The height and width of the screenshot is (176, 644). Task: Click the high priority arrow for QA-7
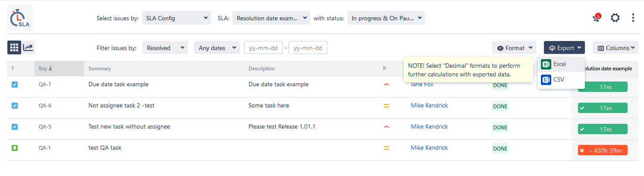(x=386, y=85)
